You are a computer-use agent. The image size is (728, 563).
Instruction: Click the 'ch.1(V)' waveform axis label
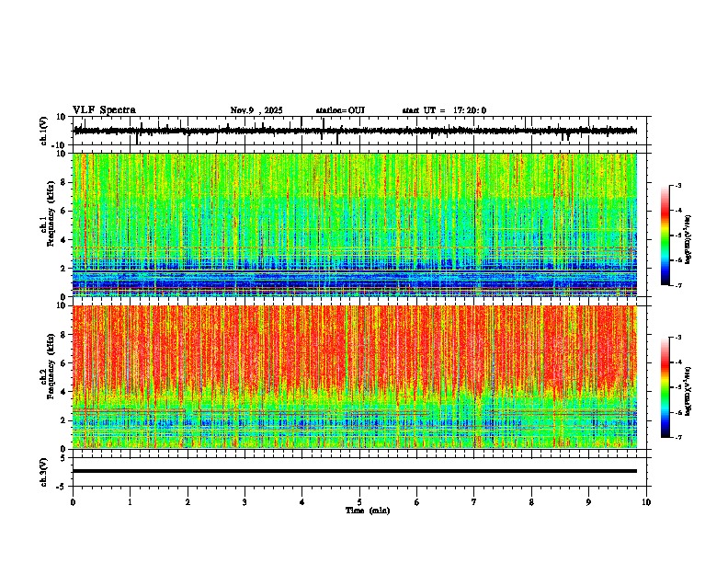click(x=44, y=131)
